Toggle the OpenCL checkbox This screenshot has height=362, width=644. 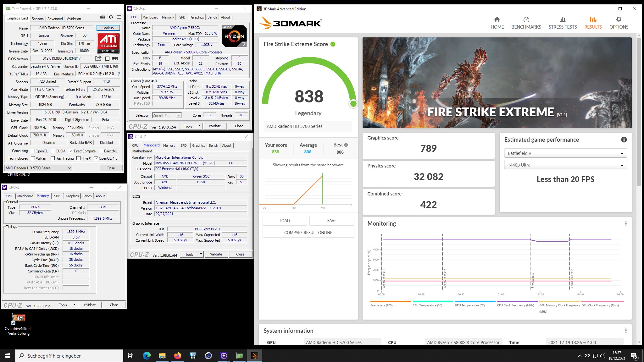point(33,151)
